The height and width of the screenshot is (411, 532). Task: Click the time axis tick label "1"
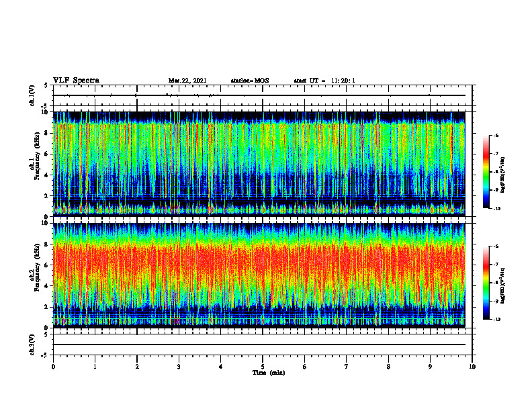point(95,367)
